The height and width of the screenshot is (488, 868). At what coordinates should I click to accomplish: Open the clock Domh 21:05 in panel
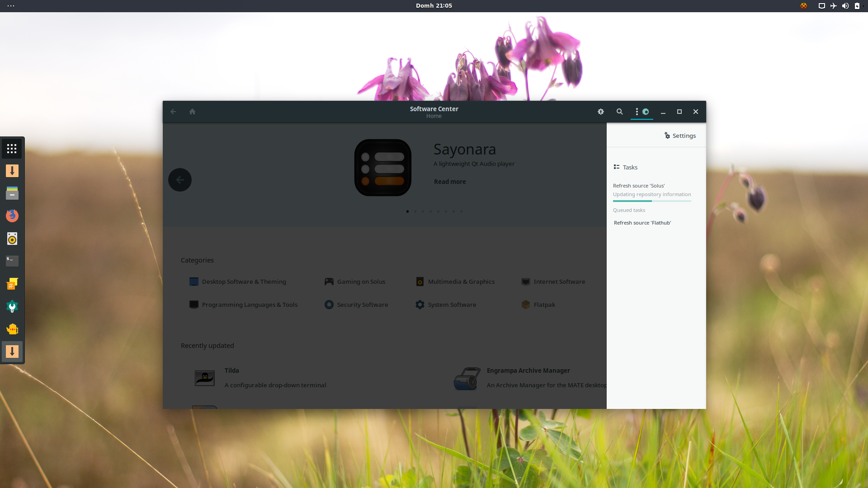pos(434,6)
